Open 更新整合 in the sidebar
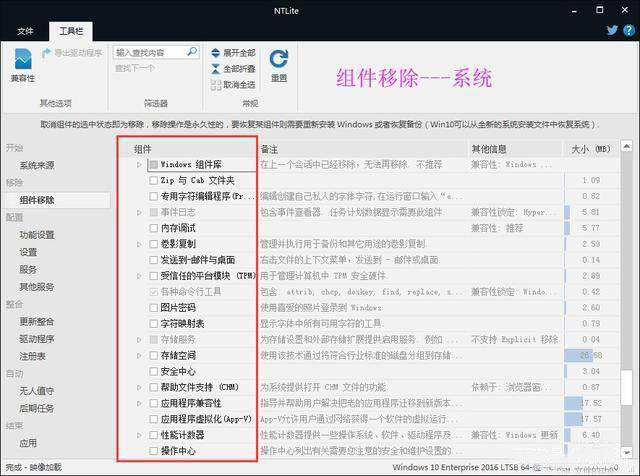 tap(37, 322)
